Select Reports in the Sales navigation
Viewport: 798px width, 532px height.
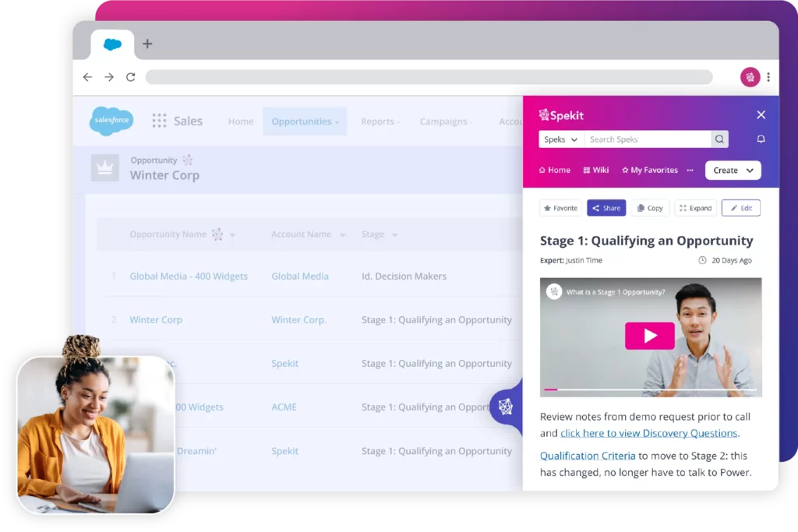[x=380, y=121]
